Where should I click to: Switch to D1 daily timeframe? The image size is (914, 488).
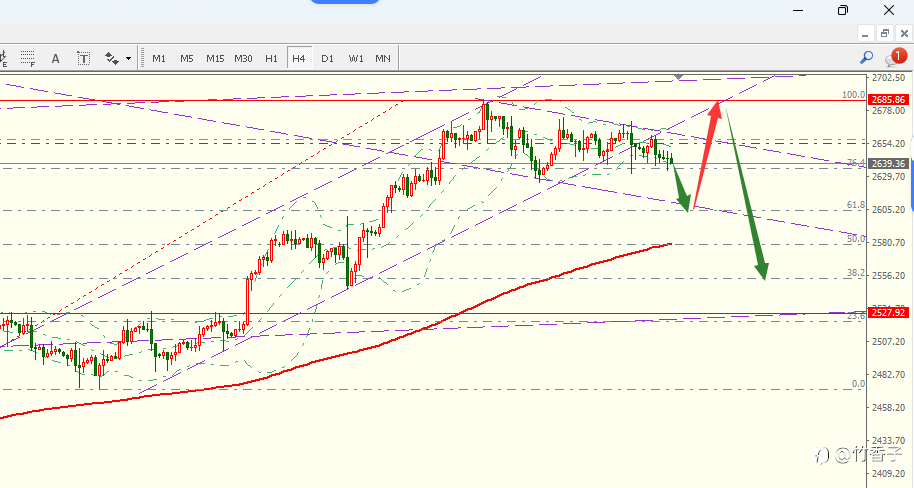(327, 58)
